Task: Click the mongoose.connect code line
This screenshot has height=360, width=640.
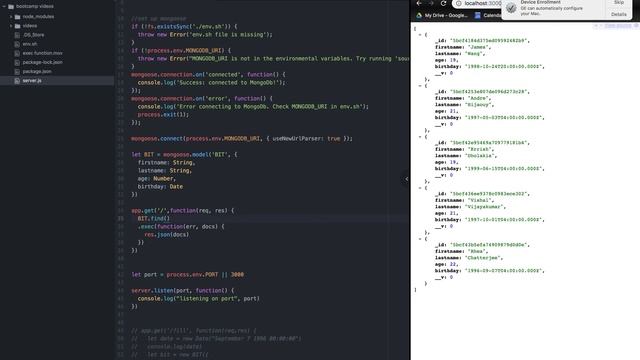Action: point(242,139)
